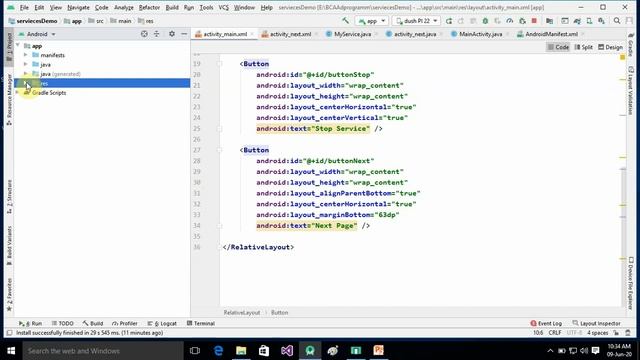Open the Run tool window button

pyautogui.click(x=31, y=323)
